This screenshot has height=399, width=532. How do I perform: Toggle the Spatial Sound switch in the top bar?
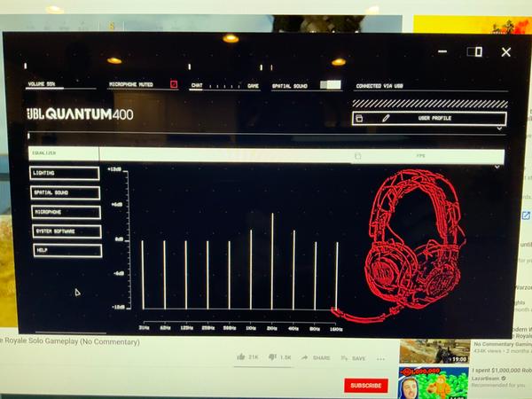click(x=331, y=85)
